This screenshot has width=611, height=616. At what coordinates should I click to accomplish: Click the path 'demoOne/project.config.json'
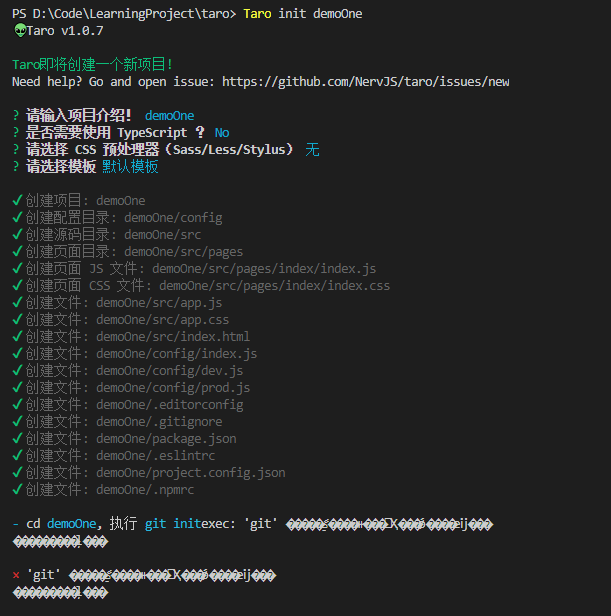(x=191, y=473)
